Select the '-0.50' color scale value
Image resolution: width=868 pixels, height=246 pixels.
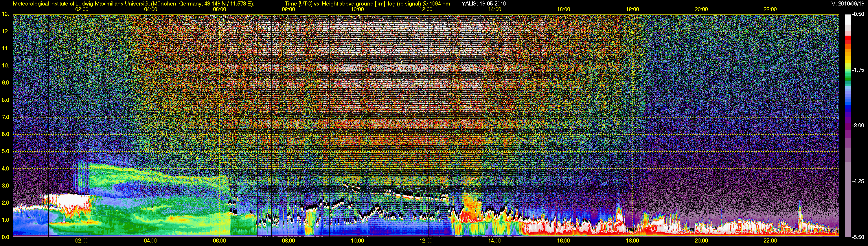tap(858, 14)
